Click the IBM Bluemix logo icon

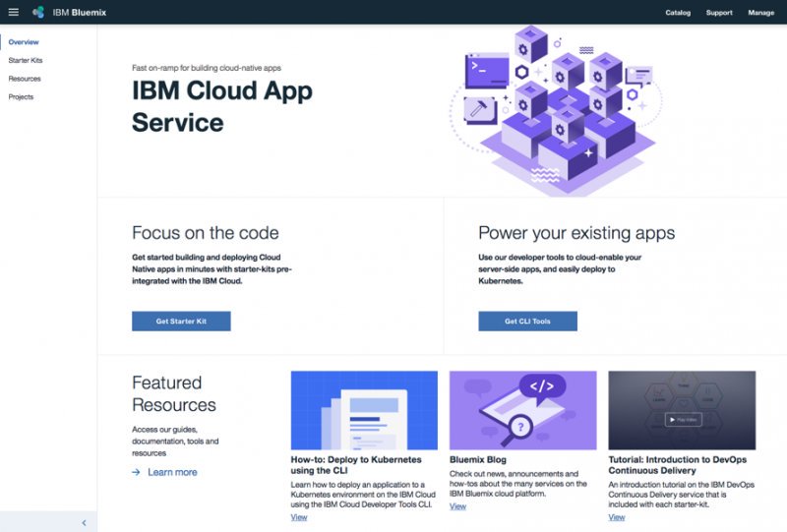click(x=38, y=12)
